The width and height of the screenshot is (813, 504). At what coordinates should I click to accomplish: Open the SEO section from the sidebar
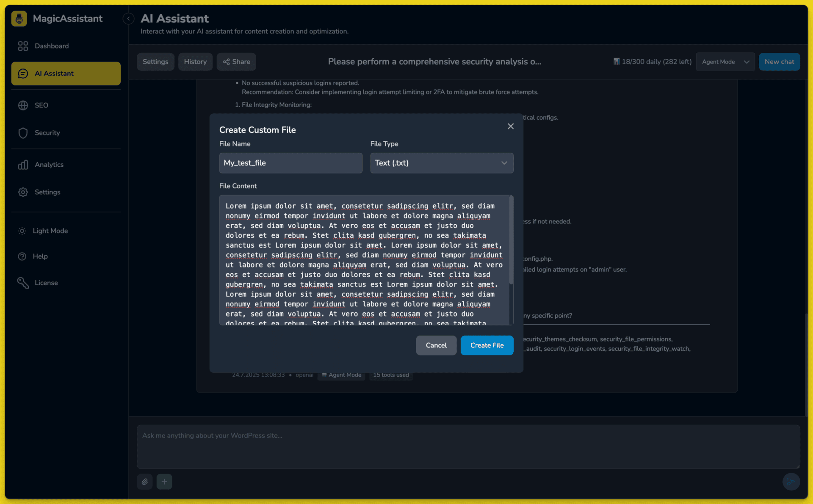tap(41, 105)
